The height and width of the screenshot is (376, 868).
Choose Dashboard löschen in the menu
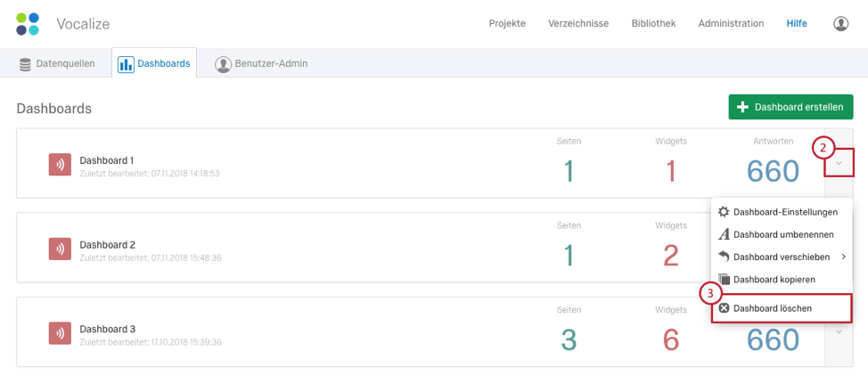[x=772, y=308]
